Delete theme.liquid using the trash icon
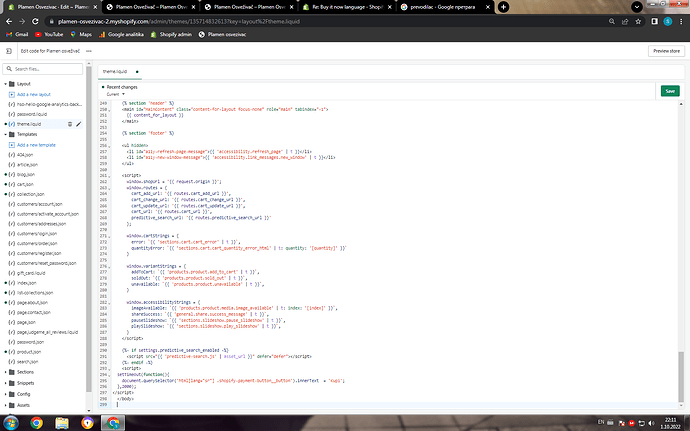This screenshot has height=431, width=690. (x=68, y=124)
